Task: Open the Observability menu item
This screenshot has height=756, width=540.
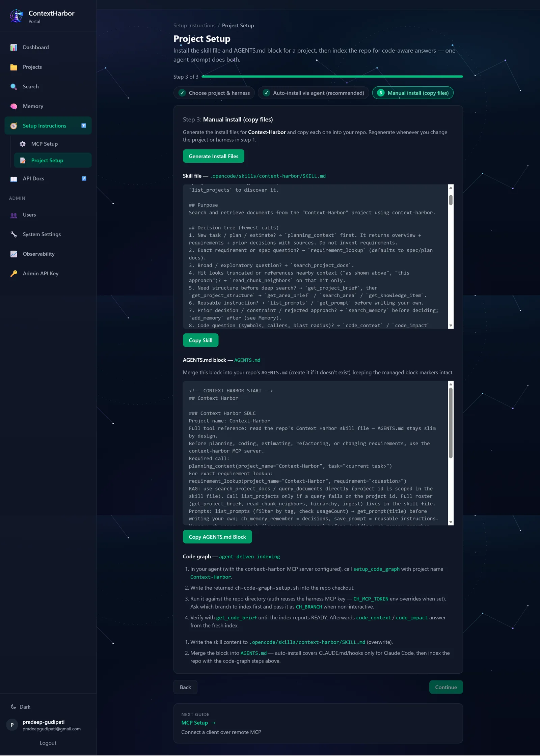Action: point(48,254)
